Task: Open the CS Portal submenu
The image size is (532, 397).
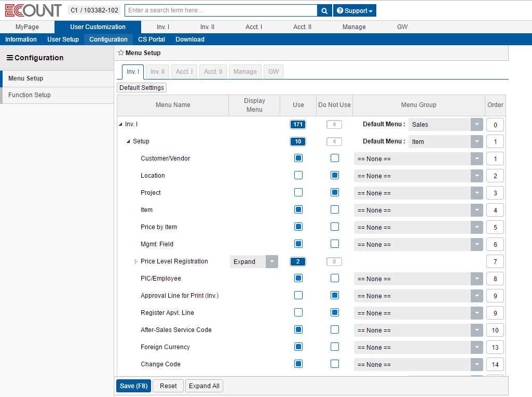Action: coord(152,39)
